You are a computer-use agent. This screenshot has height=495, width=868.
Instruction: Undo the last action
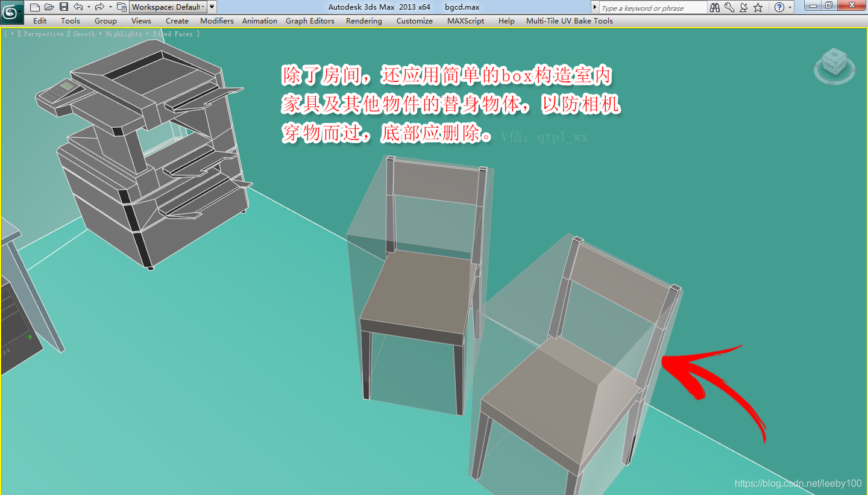pos(78,7)
